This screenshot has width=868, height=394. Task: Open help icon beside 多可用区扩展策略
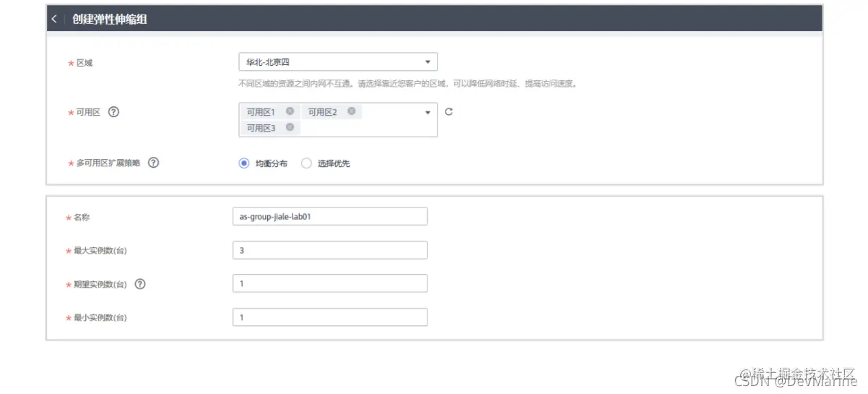[153, 163]
